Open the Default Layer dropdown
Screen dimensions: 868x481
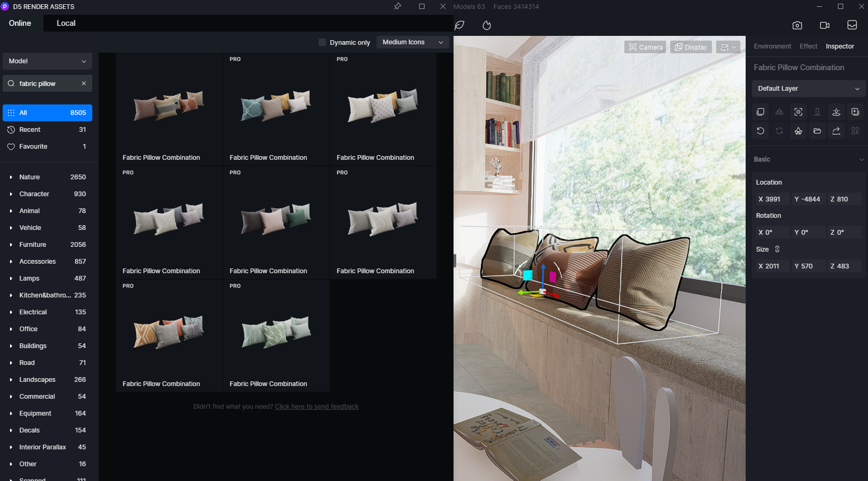[x=809, y=89]
